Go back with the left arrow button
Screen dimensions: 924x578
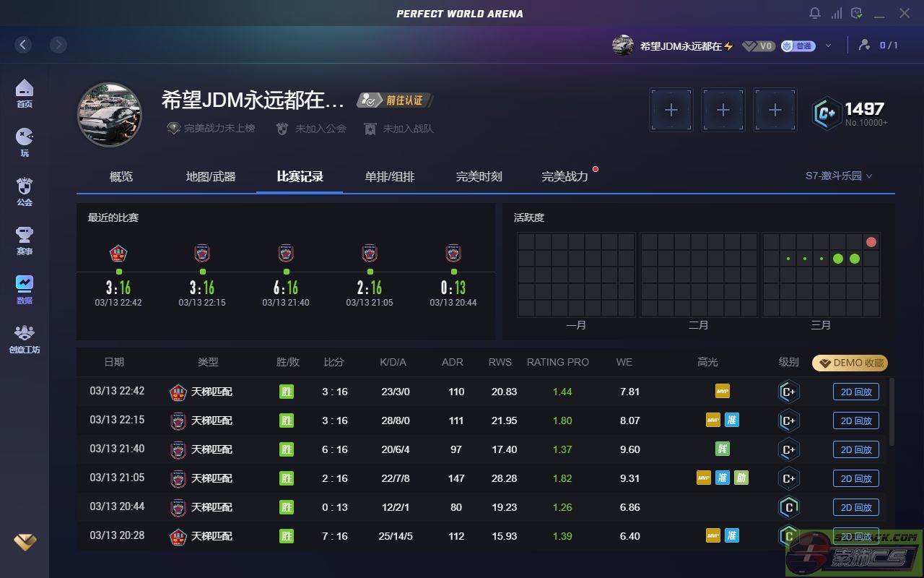click(23, 45)
